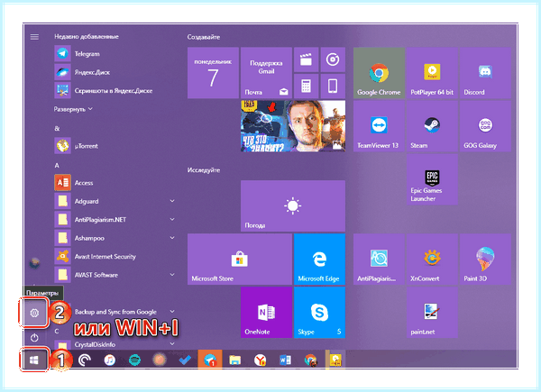The height and width of the screenshot is (392, 541).
Task: Open Yandex Browser from taskbar
Action: tap(260, 360)
